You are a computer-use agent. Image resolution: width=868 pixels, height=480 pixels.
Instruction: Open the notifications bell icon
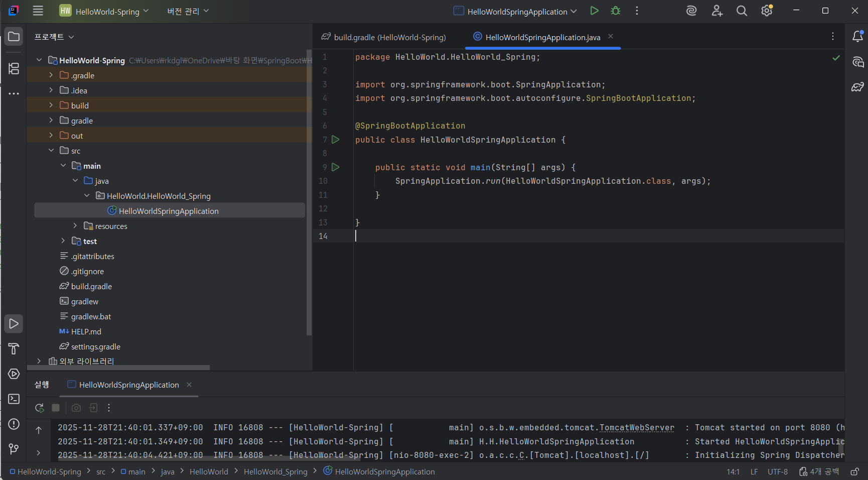[x=857, y=36]
